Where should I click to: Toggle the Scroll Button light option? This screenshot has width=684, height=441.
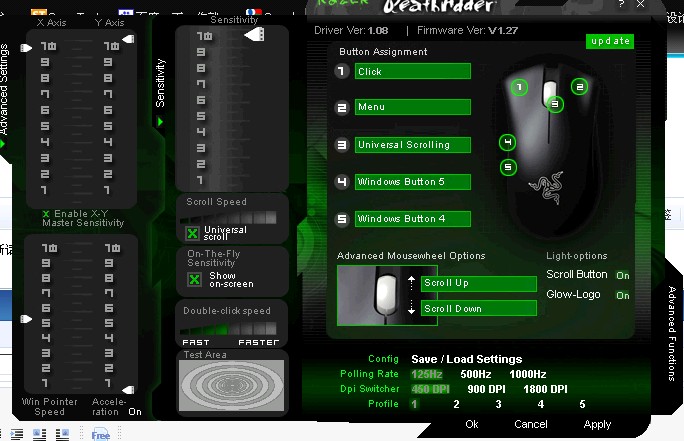(622, 275)
